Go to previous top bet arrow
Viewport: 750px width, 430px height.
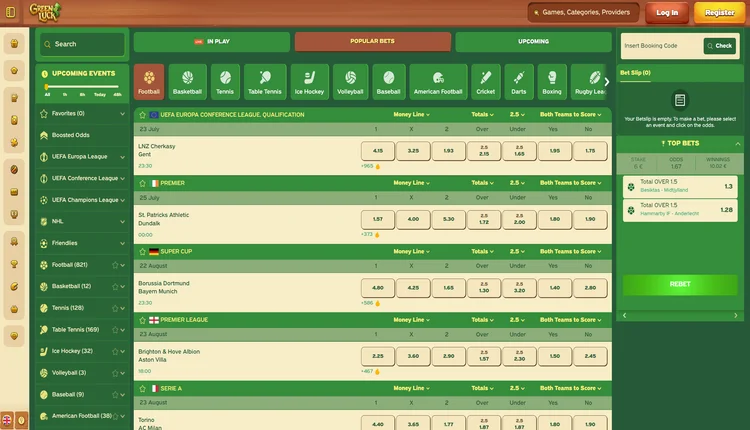pyautogui.click(x=624, y=315)
